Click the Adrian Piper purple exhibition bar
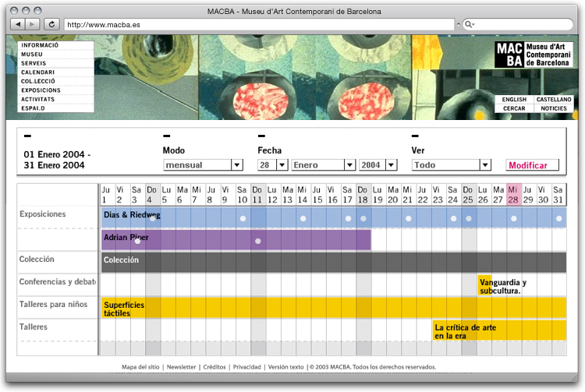The height and width of the screenshot is (392, 585). pos(234,239)
